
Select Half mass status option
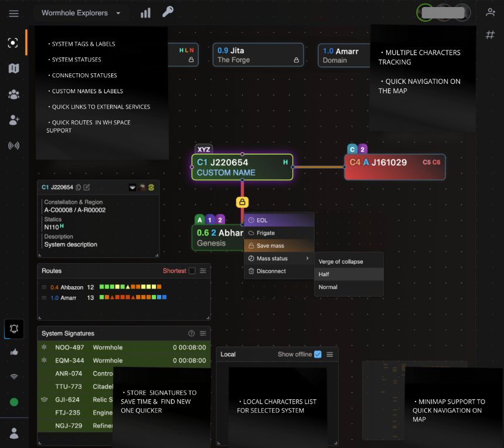click(323, 274)
